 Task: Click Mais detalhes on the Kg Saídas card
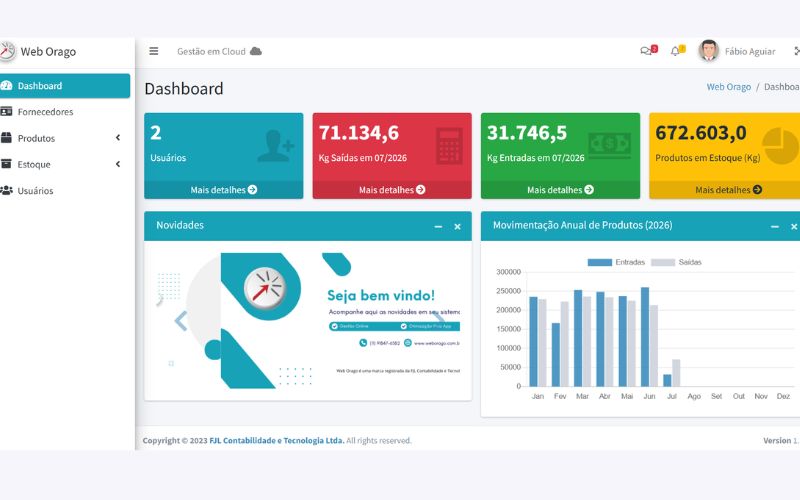coord(392,190)
